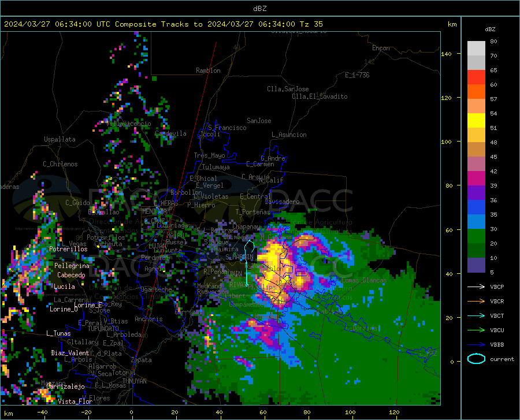520x420 pixels.
Task: Click the 'Tz 35' value in header
Action: point(311,24)
